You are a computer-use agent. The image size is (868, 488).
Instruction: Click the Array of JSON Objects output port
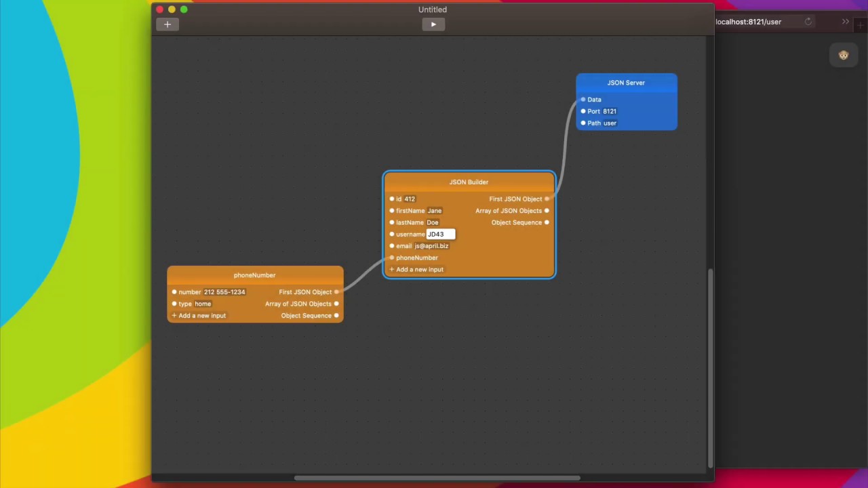pyautogui.click(x=547, y=211)
